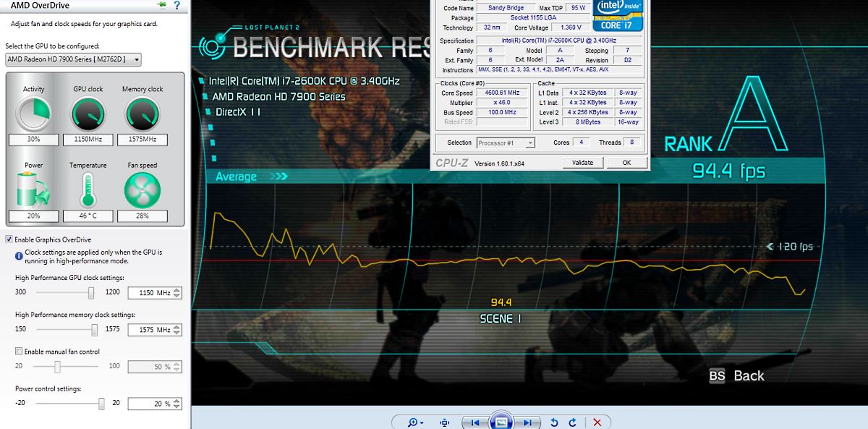Adjust High Performance memory clock slider handle
This screenshot has height=429, width=868.
pos(95,329)
